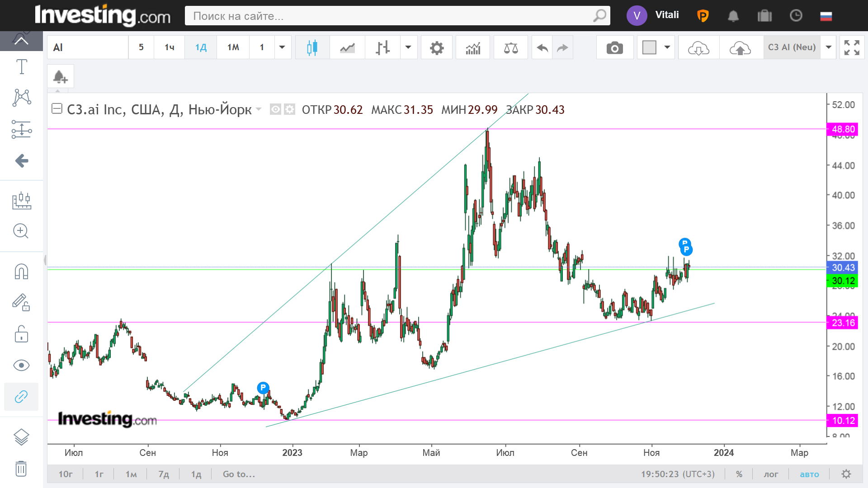Expand the time interval dropdown arrow
Screen dimensions: 868x488
[x=282, y=47]
